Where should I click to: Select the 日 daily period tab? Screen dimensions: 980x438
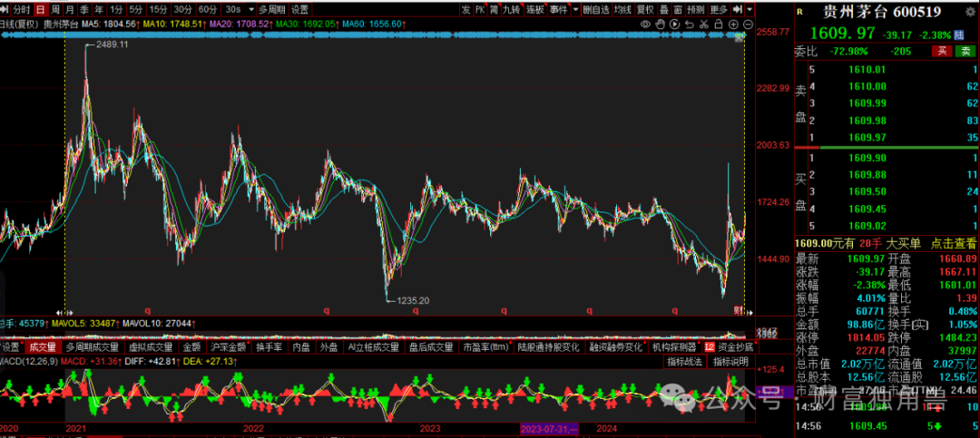point(40,9)
